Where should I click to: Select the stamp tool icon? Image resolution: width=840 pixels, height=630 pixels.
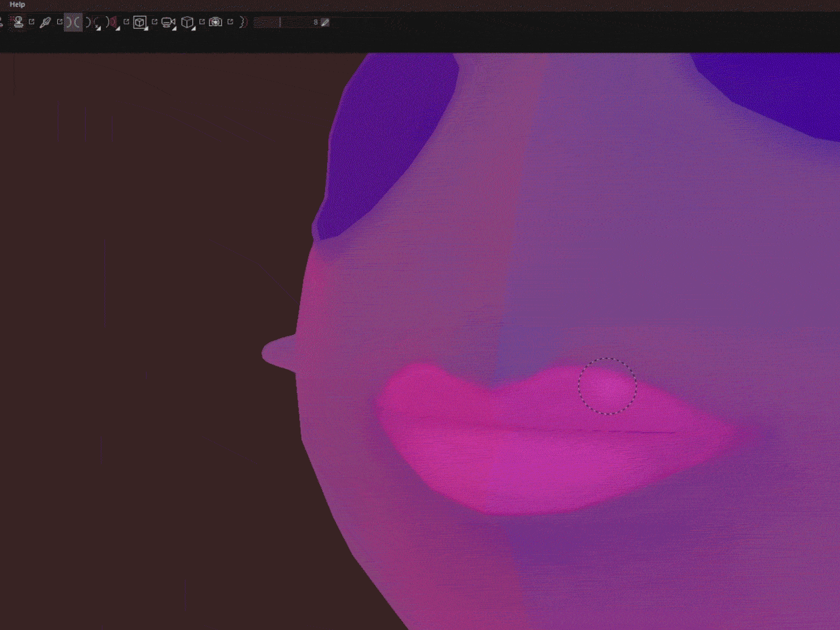[x=18, y=22]
